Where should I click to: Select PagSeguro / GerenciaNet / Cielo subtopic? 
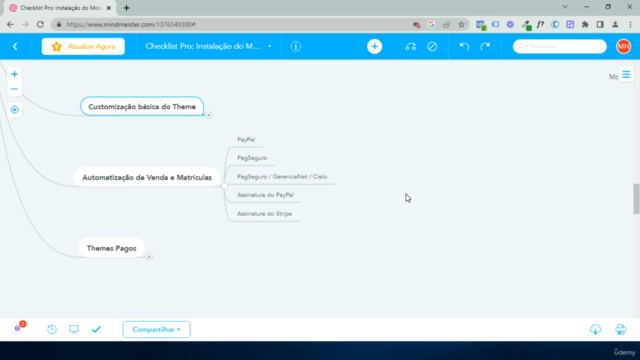click(282, 177)
